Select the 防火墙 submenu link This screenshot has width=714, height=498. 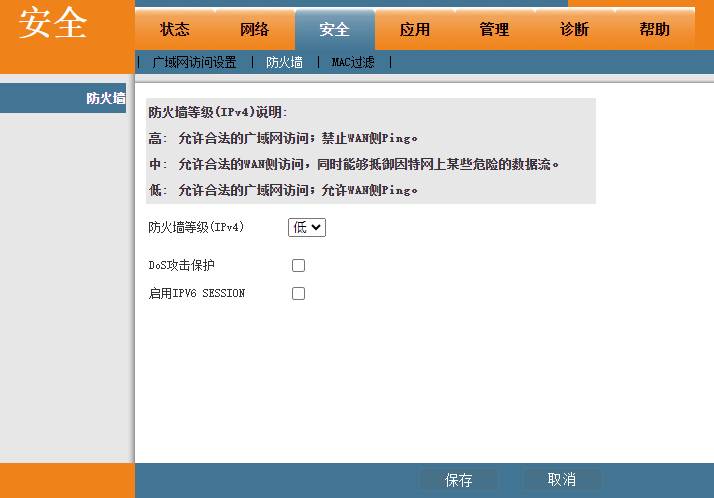click(x=285, y=62)
